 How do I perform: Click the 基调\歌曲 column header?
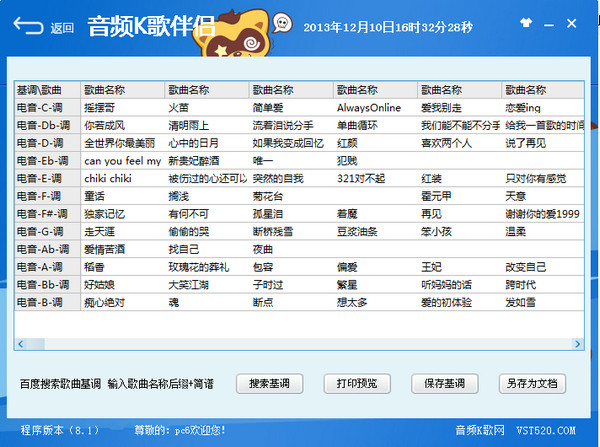pos(47,89)
